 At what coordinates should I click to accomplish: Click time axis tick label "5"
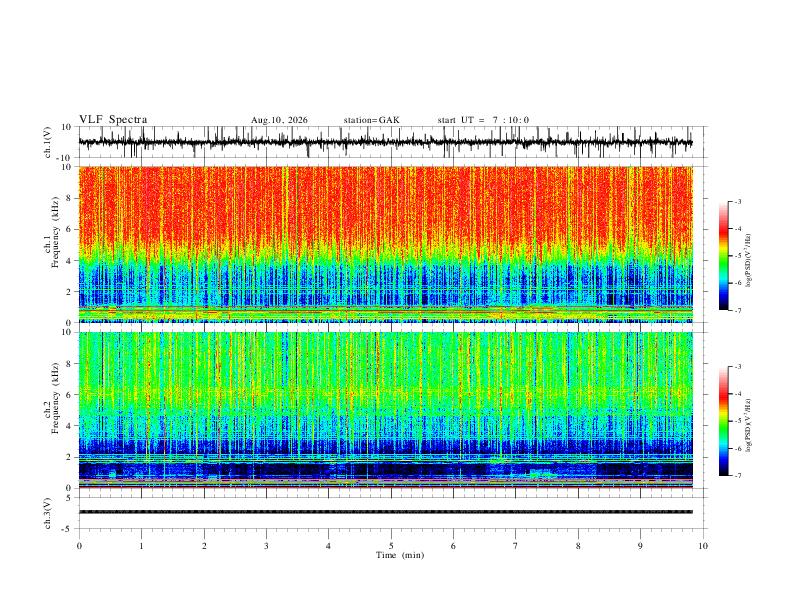[391, 546]
